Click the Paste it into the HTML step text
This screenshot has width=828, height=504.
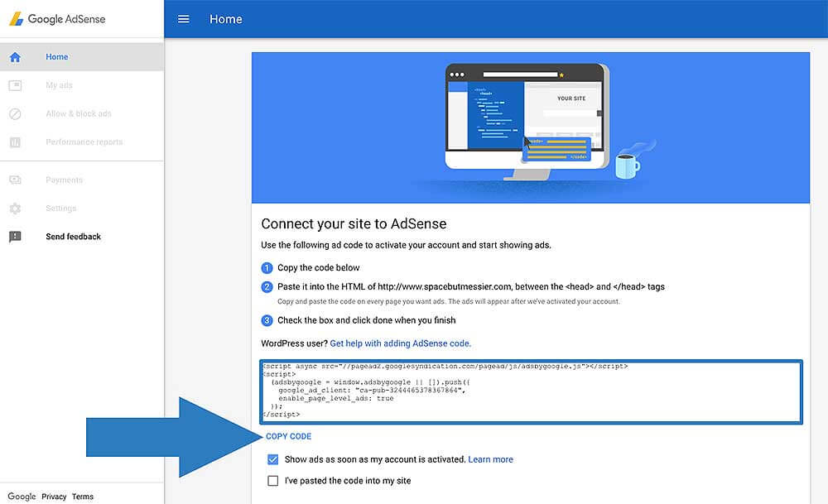[x=471, y=287]
